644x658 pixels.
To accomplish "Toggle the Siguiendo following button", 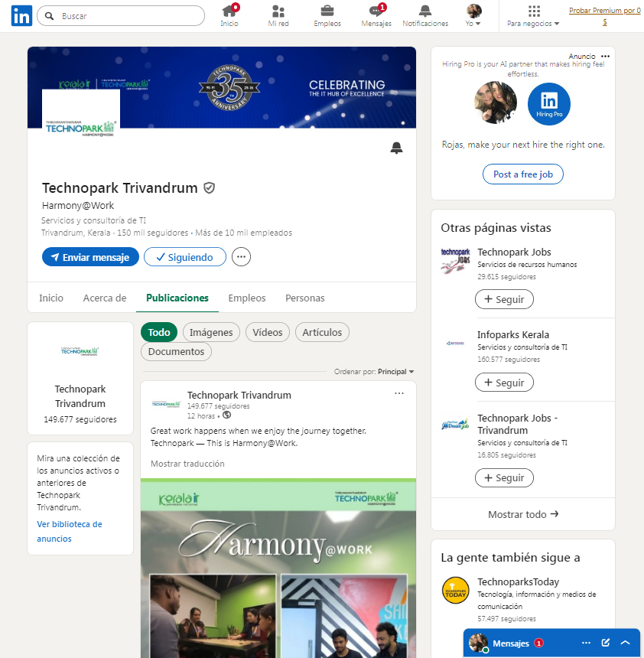I will tap(185, 257).
